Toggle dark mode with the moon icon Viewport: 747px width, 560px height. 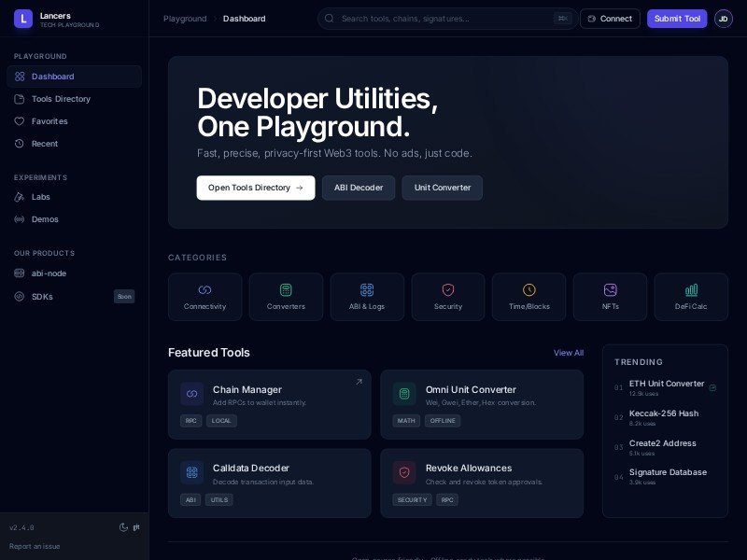click(123, 527)
